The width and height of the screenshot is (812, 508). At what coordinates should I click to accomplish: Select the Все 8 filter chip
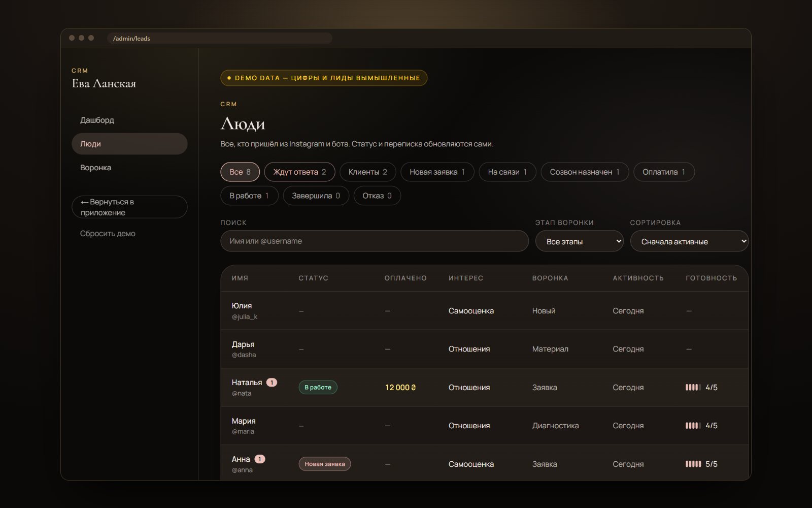pos(240,172)
